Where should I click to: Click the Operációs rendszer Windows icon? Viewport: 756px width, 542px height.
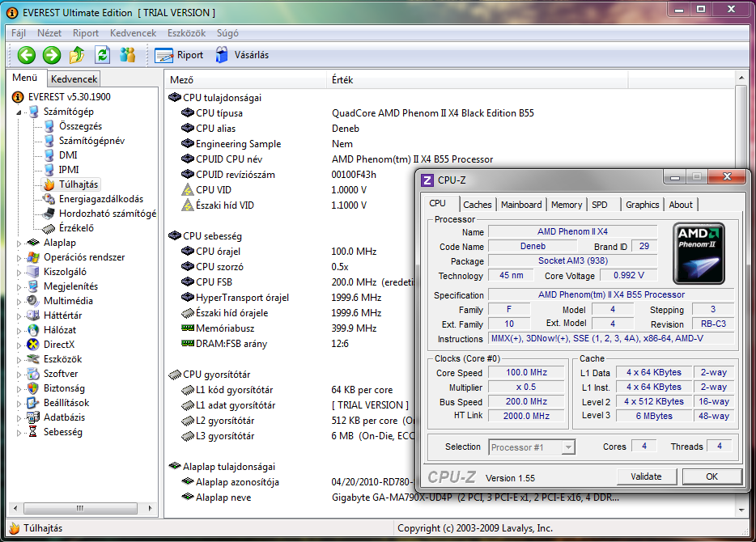[33, 257]
